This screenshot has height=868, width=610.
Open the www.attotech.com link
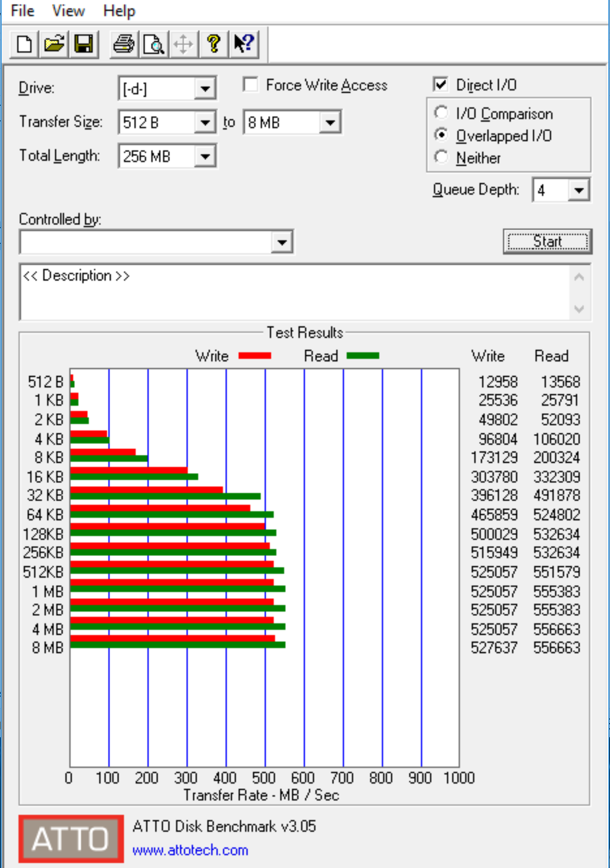coord(190,850)
